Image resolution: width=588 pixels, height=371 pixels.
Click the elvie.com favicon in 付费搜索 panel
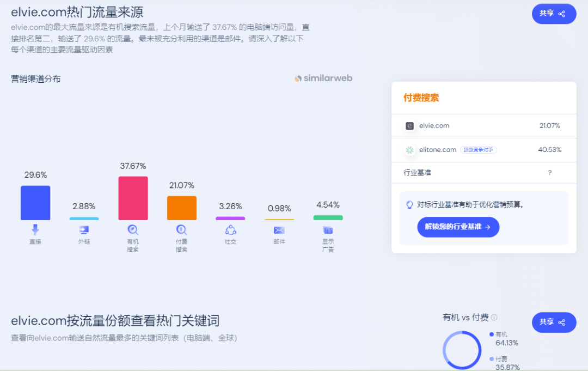pos(409,126)
